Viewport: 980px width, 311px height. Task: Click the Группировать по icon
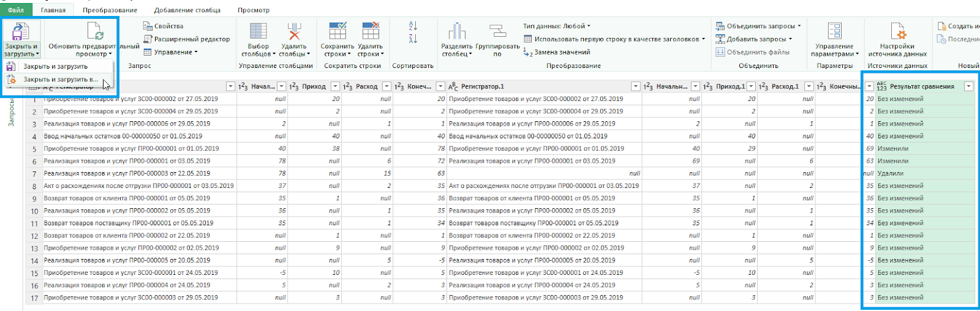(x=497, y=32)
